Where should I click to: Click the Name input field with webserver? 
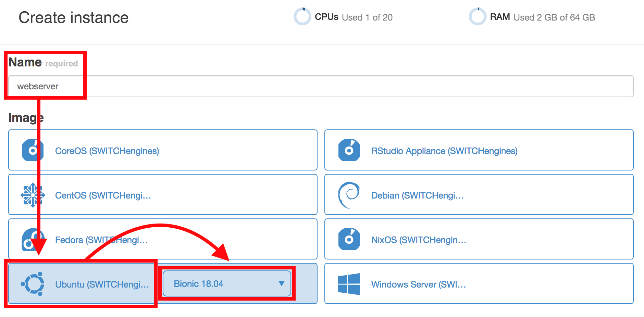coord(321,86)
